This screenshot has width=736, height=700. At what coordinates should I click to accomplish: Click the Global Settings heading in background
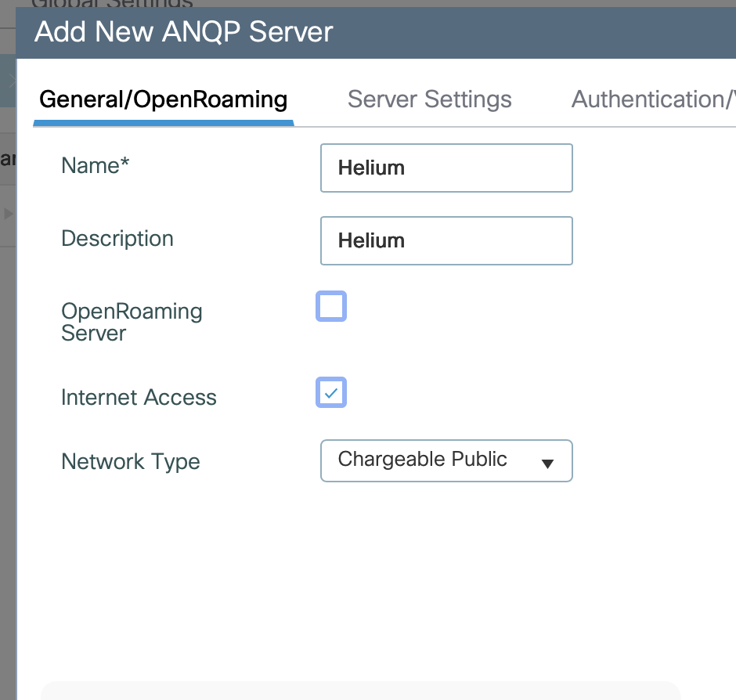tap(111, 5)
